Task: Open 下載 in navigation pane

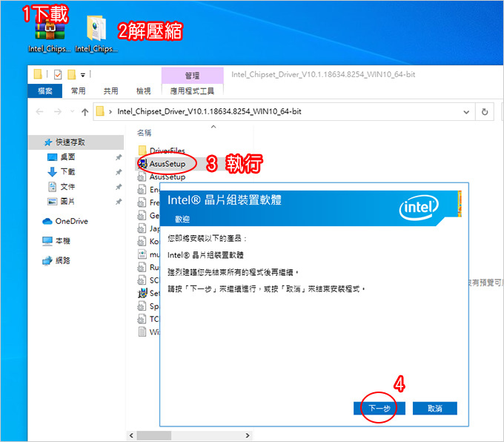Action: point(67,172)
